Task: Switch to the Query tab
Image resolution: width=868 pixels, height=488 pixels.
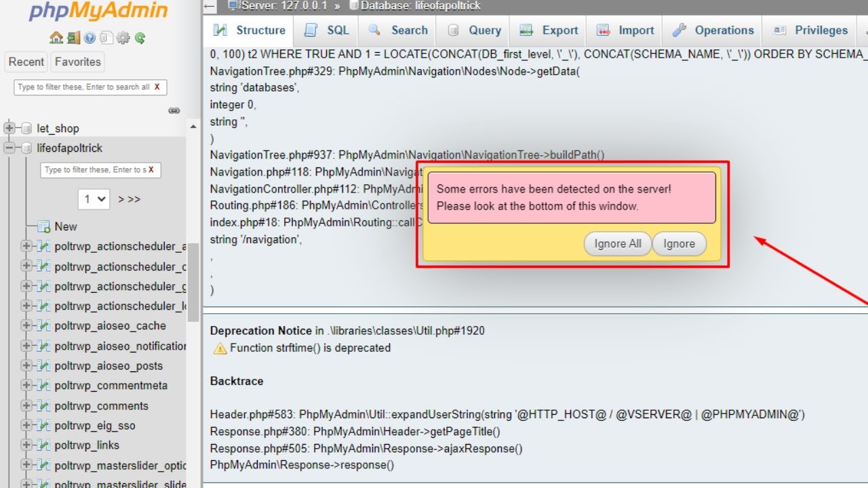Action: click(474, 30)
